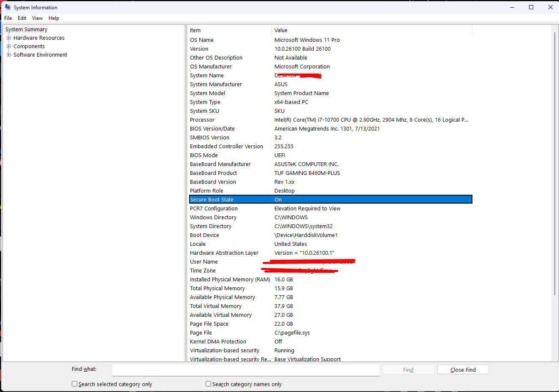Viewport: 559px width, 392px height.
Task: Click the 'Other OS Description' row
Action: [331, 57]
